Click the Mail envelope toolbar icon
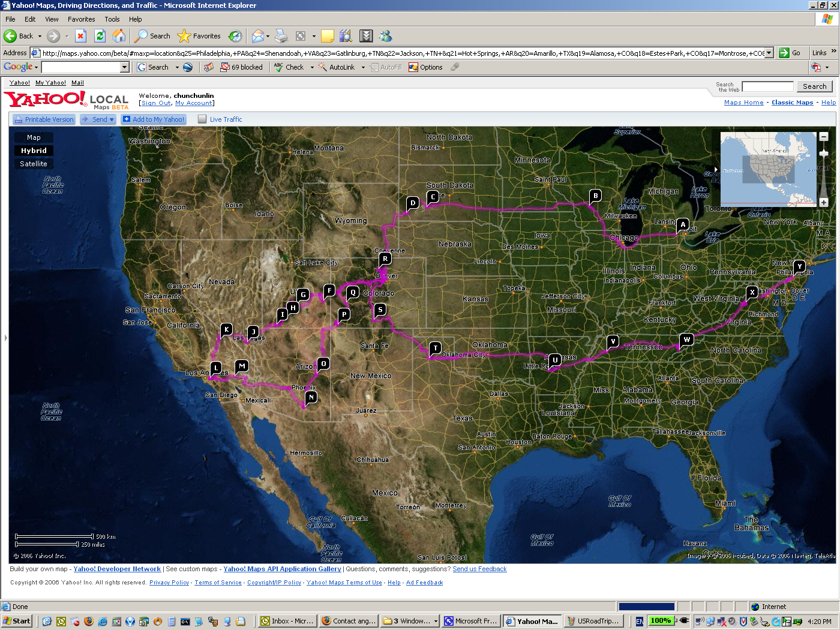 pos(257,36)
